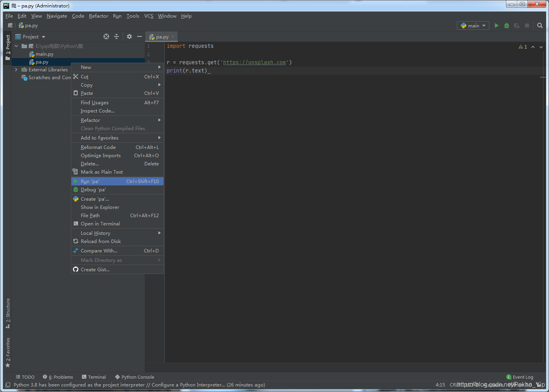Show the 6: Problems tool window
The height and width of the screenshot is (392, 549).
(x=58, y=377)
